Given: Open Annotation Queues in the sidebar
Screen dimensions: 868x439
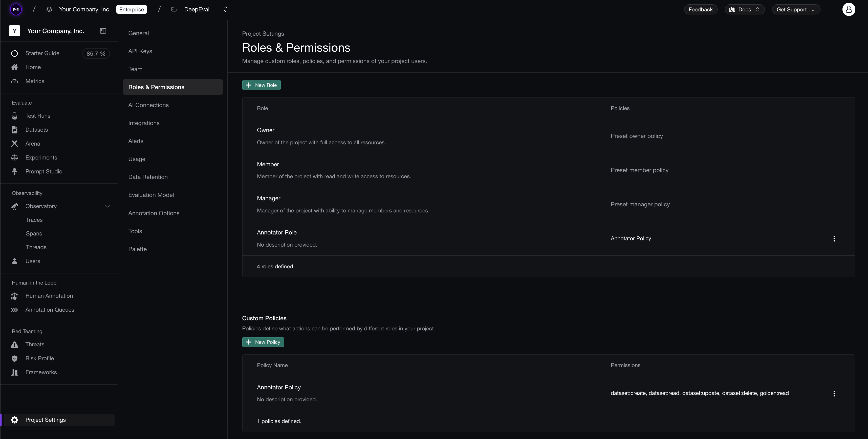Looking at the screenshot, I should tap(50, 310).
